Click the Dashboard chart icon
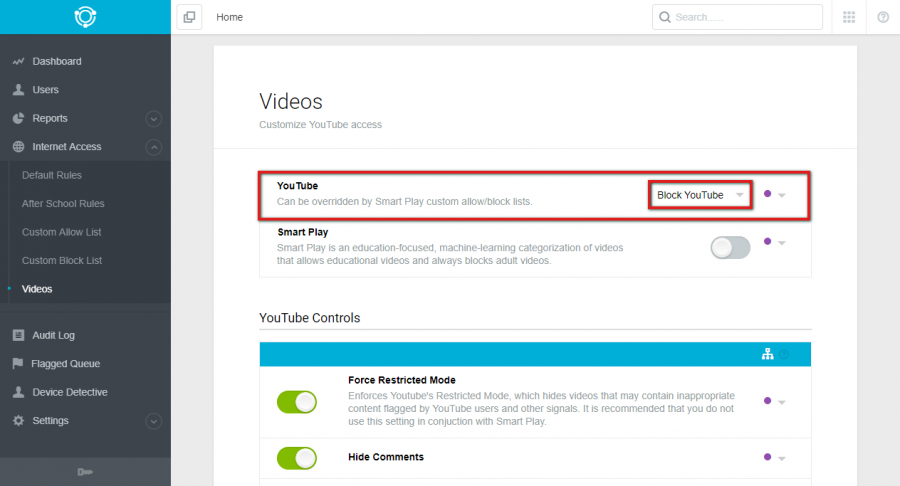The width and height of the screenshot is (900, 486). click(x=18, y=61)
